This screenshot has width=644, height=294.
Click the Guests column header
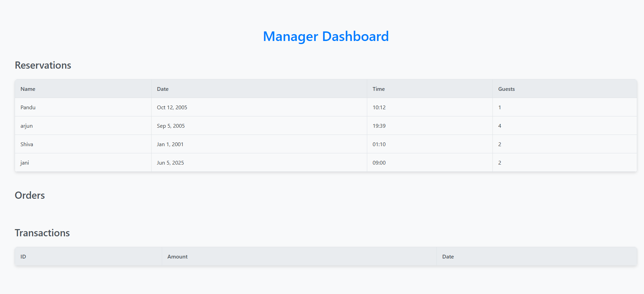click(x=506, y=89)
